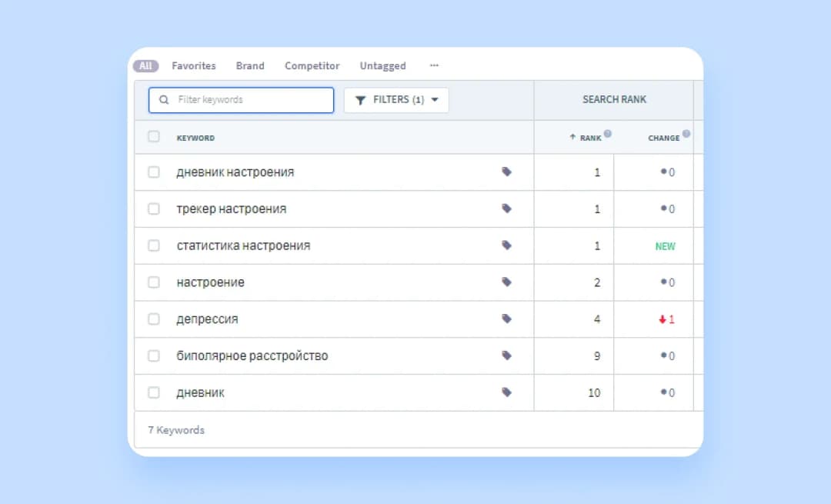Select the депрессия row checkbox
The width and height of the screenshot is (831, 504).
tap(154, 319)
